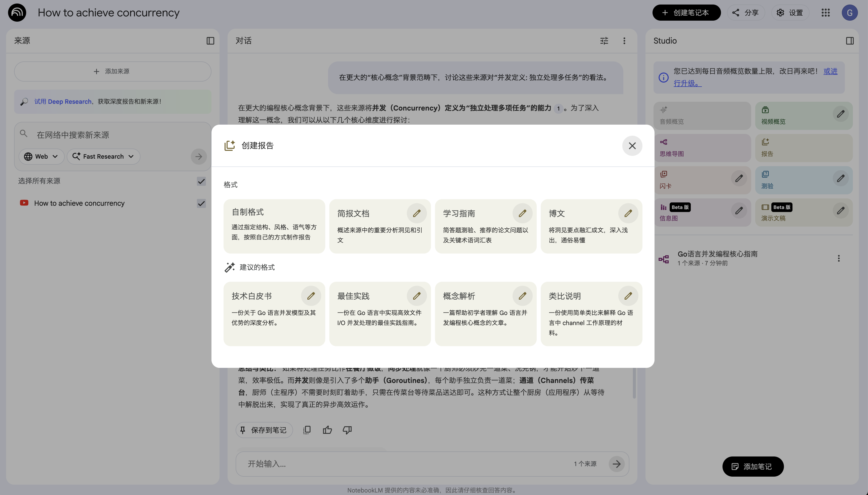Open options menu for Go语言并发编程核心指南
Image resolution: width=868 pixels, height=495 pixels.
(x=839, y=258)
